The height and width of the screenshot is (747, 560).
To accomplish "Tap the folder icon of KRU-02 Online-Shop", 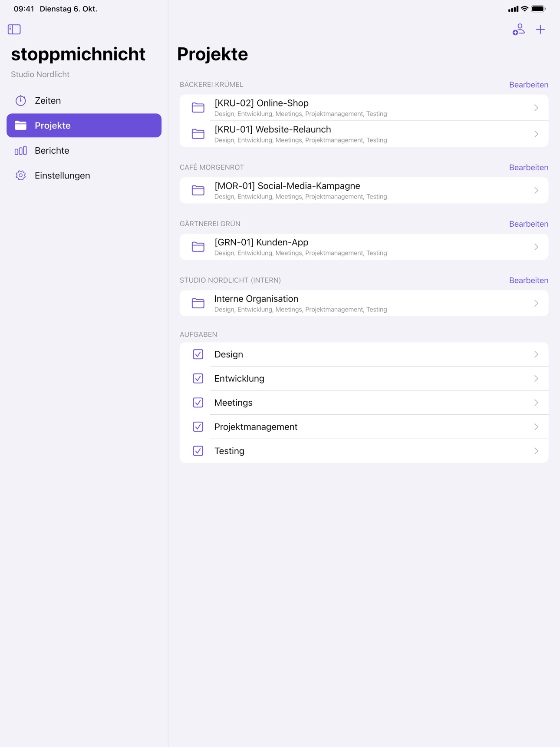I will [198, 107].
